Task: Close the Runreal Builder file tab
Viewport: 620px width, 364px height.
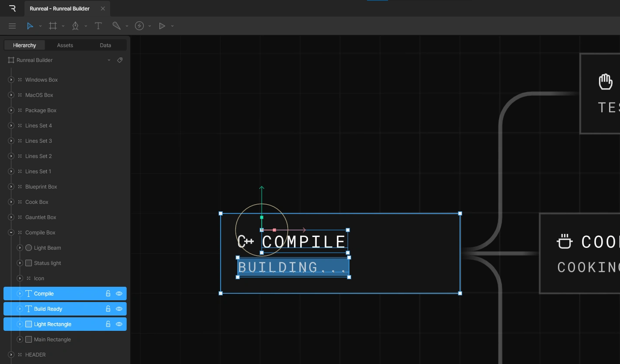Action: pos(103,9)
